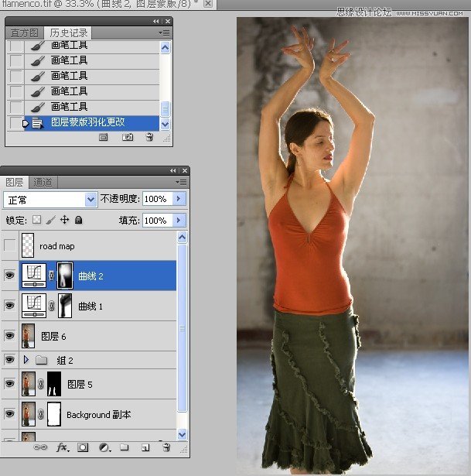Create a new layer from footer icon
The width and height of the screenshot is (471, 476).
point(145,447)
